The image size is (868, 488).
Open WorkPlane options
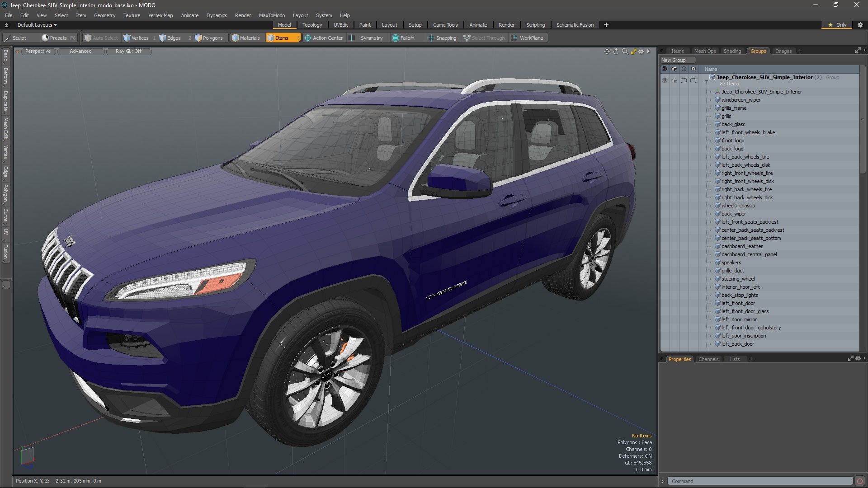[x=528, y=38]
